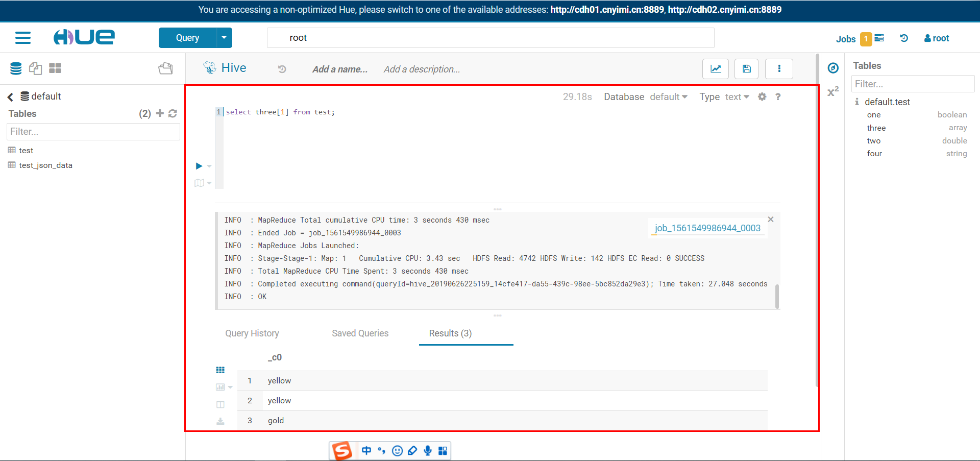The image size is (980, 461).
Task: Open the hamburger menu at top left
Action: coord(23,37)
